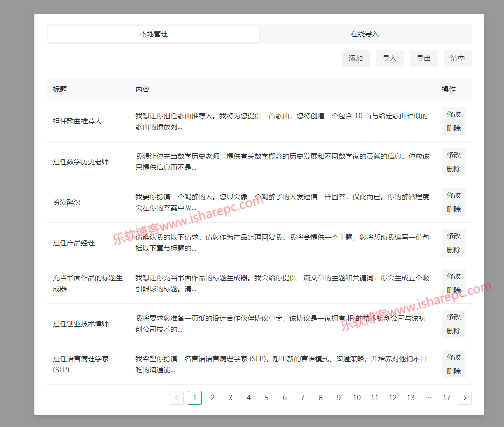
Task: Jump to page 2
Action: (213, 398)
